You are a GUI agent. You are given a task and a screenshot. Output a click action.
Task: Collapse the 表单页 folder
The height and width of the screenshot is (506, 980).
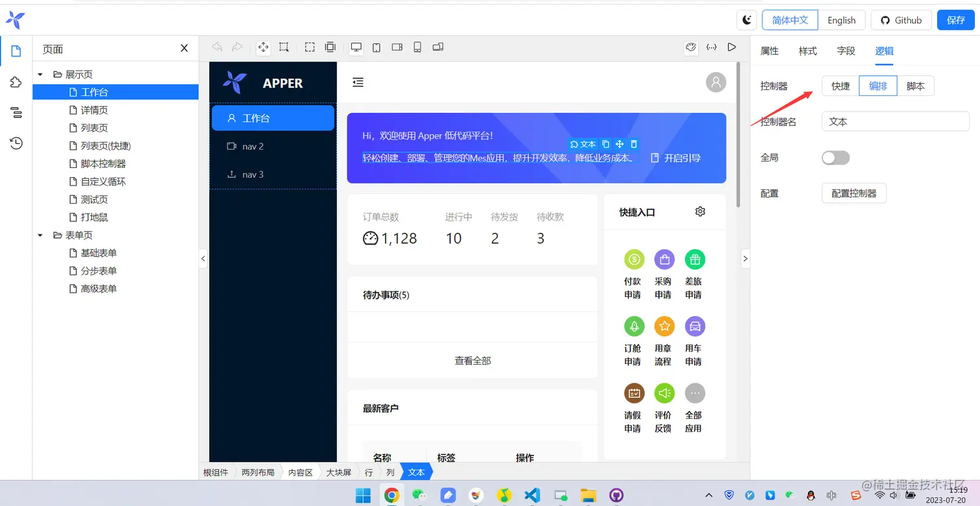(x=40, y=235)
